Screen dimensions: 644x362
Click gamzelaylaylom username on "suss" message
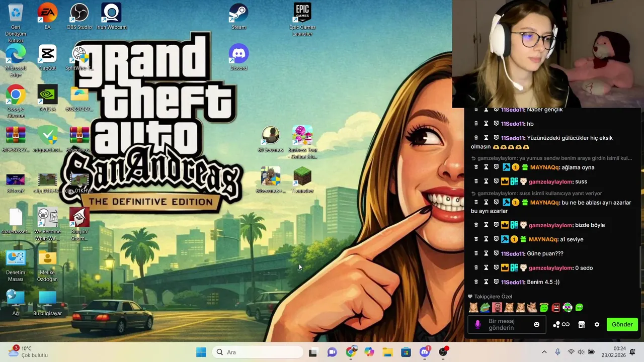(550, 182)
